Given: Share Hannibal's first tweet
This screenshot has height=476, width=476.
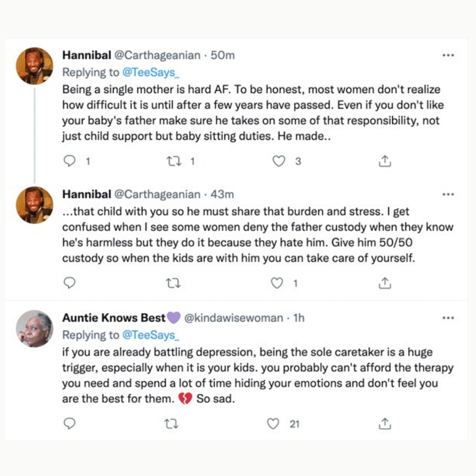Looking at the screenshot, I should (385, 161).
